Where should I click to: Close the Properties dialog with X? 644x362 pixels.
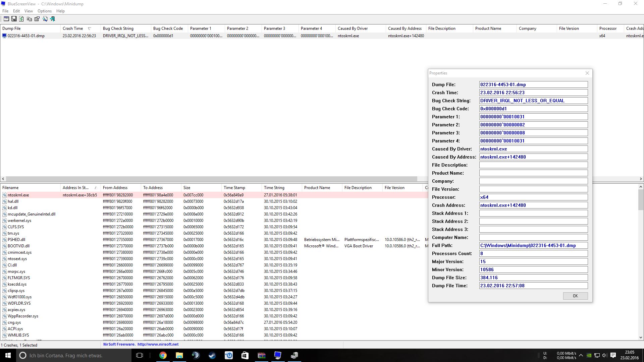click(x=587, y=73)
